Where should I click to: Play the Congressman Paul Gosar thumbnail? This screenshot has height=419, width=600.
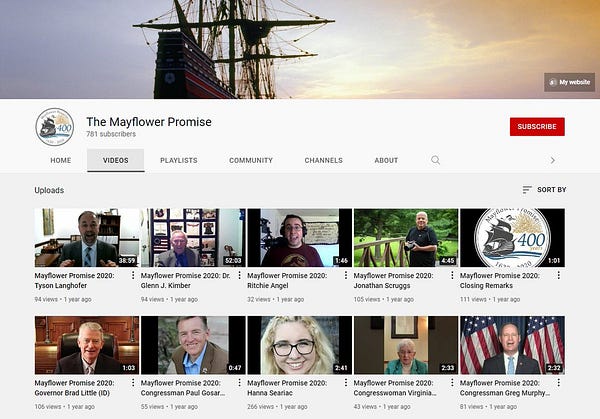point(193,345)
